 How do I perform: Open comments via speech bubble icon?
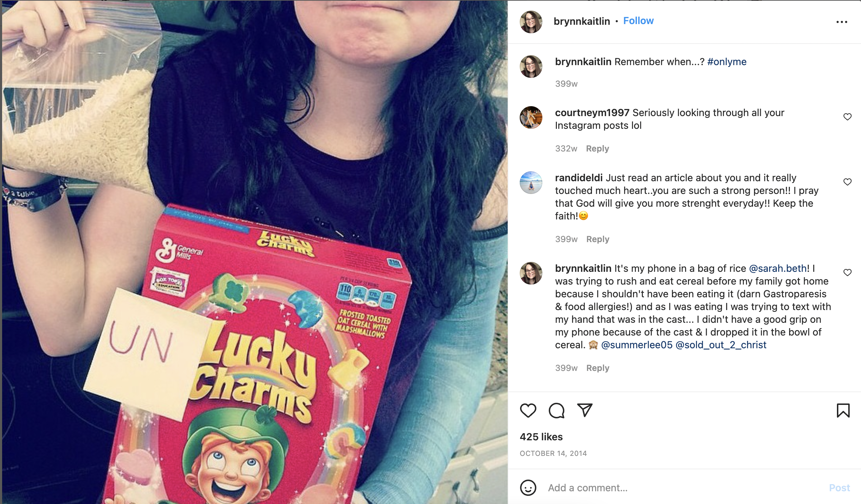556,411
